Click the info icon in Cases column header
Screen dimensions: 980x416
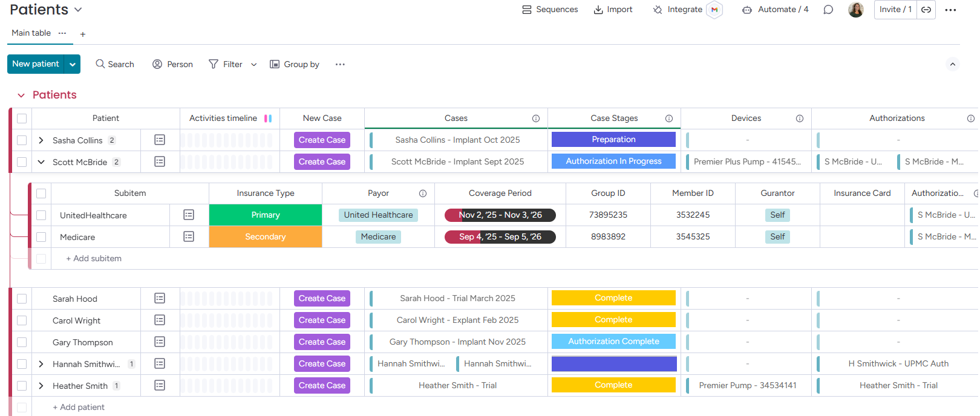click(x=536, y=119)
